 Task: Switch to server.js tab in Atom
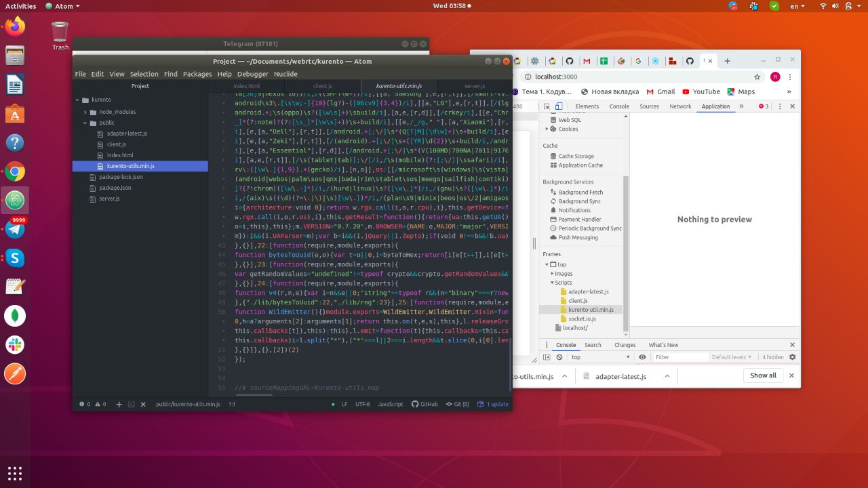(x=474, y=86)
